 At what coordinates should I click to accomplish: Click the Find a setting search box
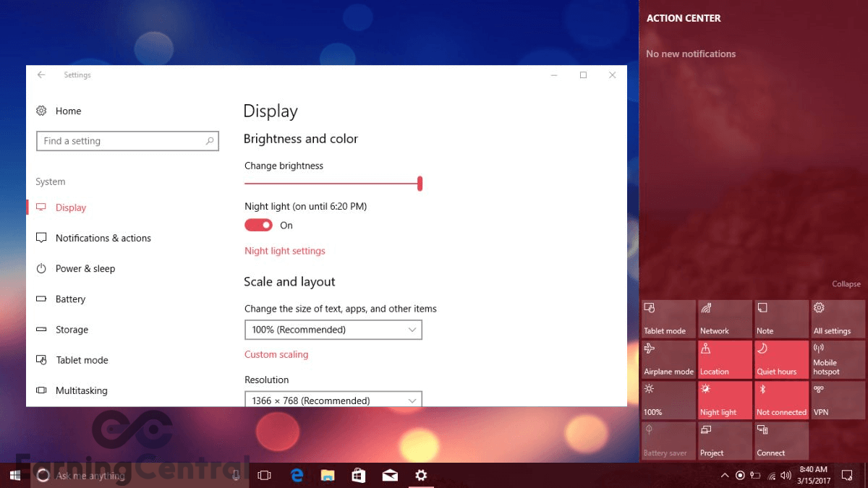(x=127, y=141)
